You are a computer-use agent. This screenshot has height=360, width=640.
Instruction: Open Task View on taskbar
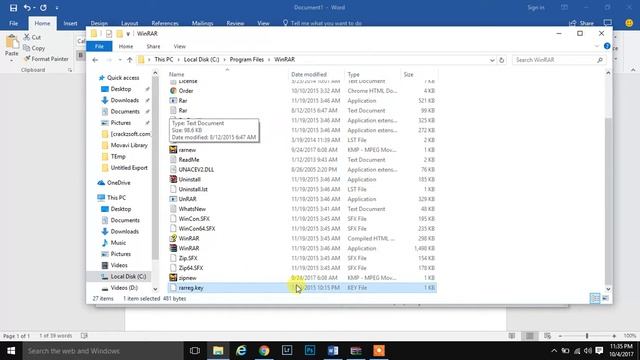(x=195, y=351)
